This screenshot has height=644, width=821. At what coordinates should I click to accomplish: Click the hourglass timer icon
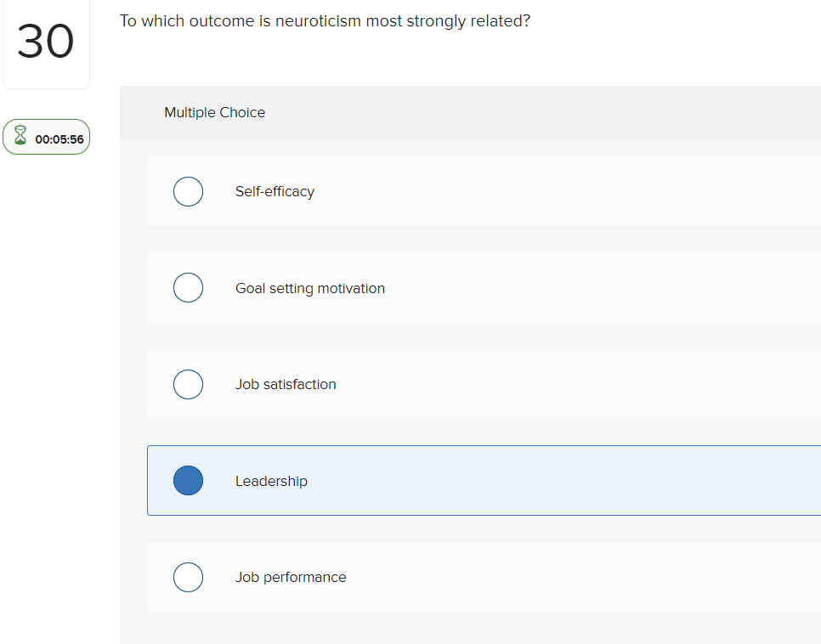click(x=20, y=136)
